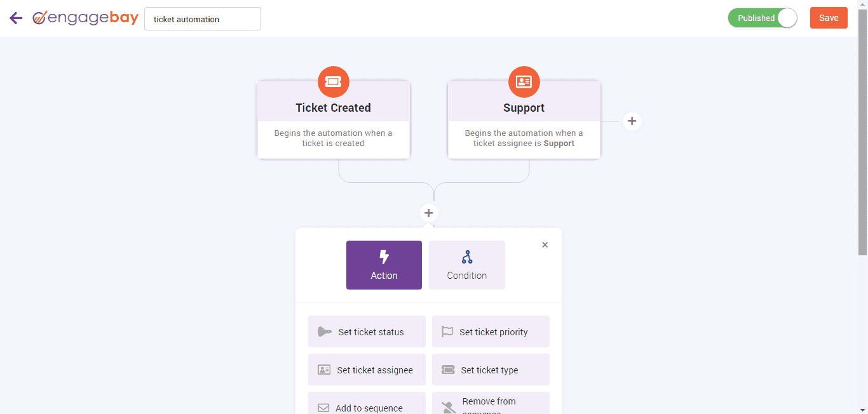Choose the Set ticket type action
The width and height of the screenshot is (868, 414).
490,370
